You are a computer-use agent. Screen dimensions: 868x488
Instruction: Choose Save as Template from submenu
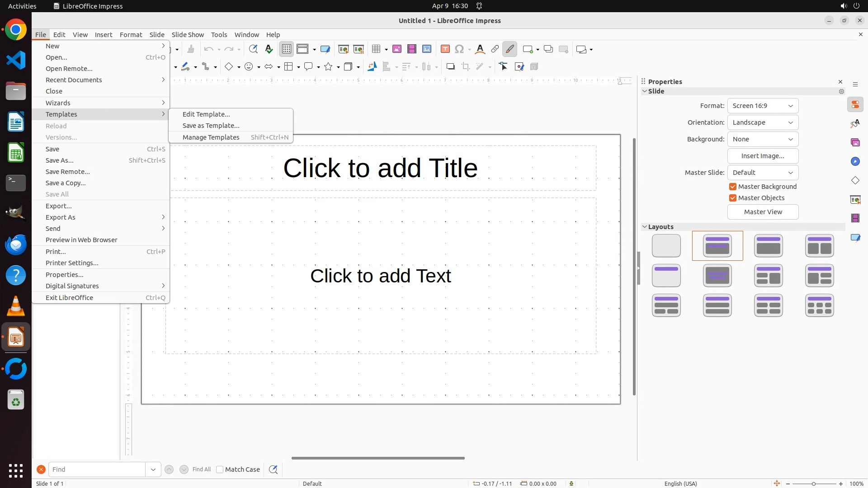coord(211,126)
